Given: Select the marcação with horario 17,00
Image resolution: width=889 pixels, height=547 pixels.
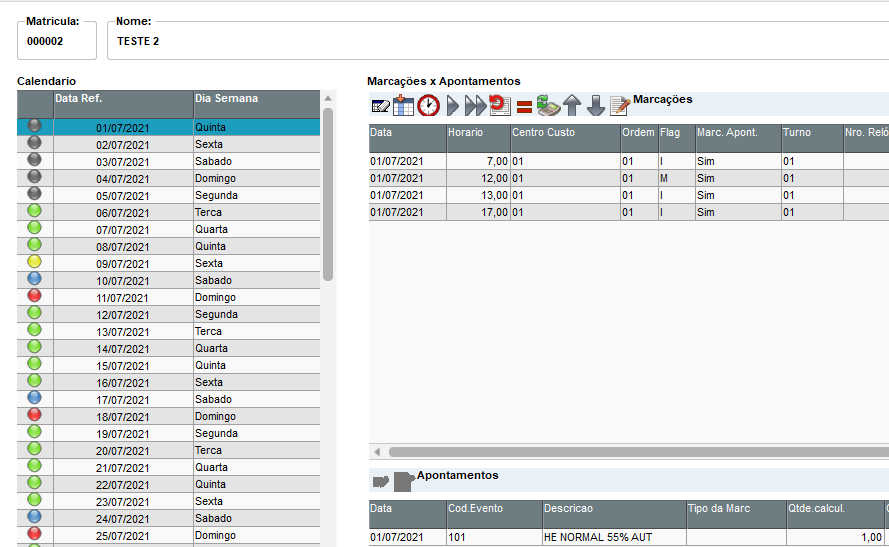Looking at the screenshot, I should (629, 212).
